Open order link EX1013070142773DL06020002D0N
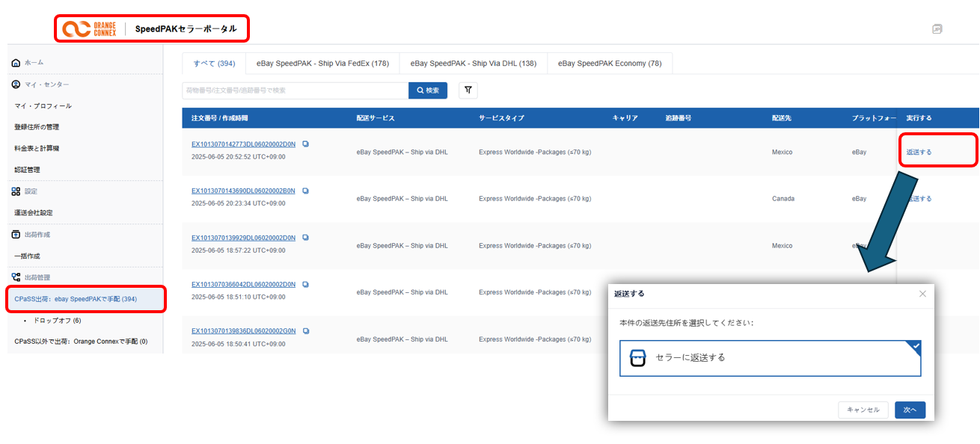Image resolution: width=980 pixels, height=444 pixels. [244, 144]
